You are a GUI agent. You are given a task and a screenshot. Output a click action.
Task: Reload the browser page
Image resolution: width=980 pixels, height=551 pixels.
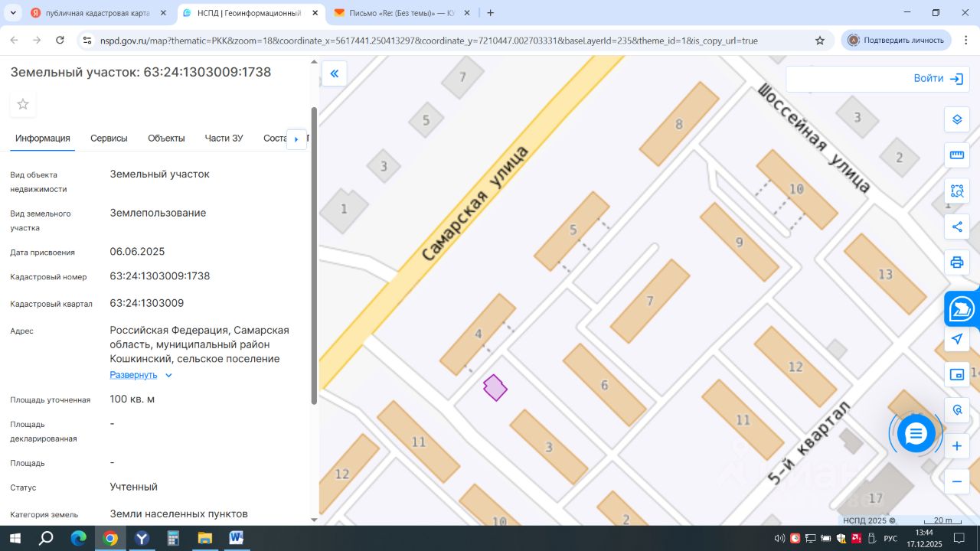[60, 40]
